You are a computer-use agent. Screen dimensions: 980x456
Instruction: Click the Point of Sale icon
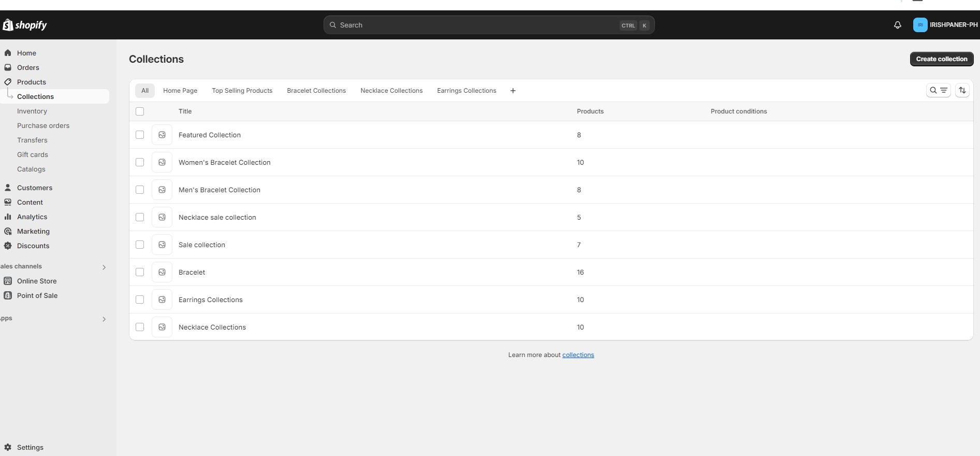[8, 295]
